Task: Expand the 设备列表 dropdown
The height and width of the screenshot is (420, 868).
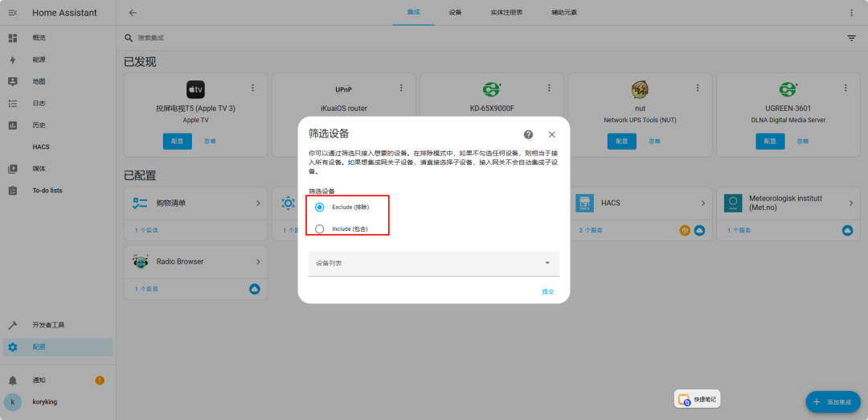Action: pos(433,263)
